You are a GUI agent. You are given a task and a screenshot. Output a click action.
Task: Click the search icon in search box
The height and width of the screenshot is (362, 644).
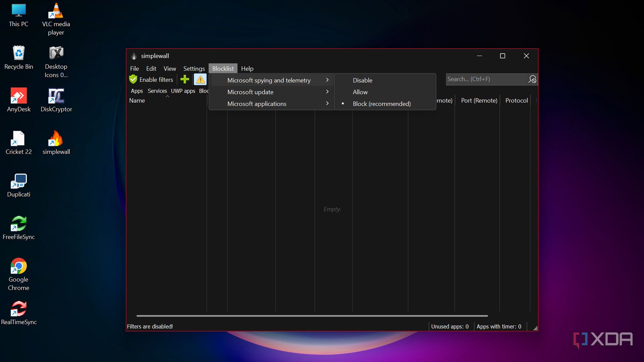click(x=532, y=79)
